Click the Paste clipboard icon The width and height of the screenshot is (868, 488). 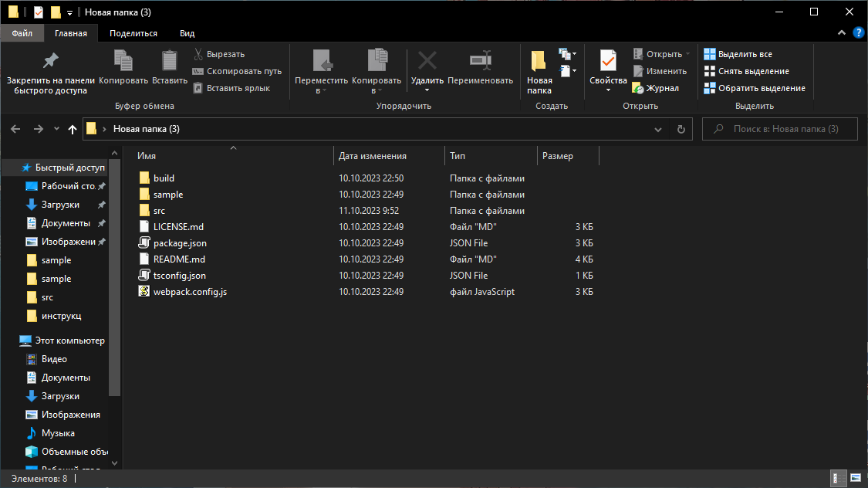[169, 61]
